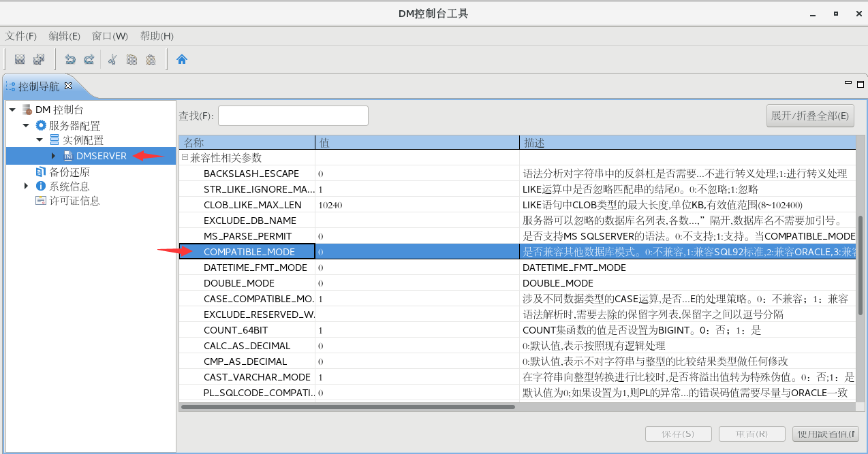Select the DMSERVER ini file icon
868x454 pixels.
pos(68,156)
